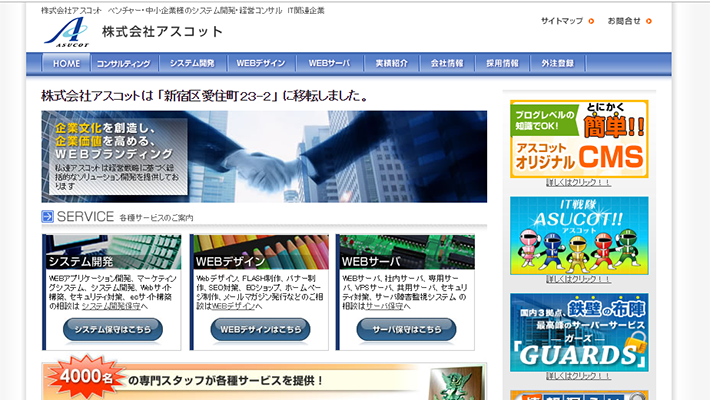Click the orange arrow next to サイトマップ
Image resolution: width=710 pixels, height=400 pixels.
tap(591, 21)
